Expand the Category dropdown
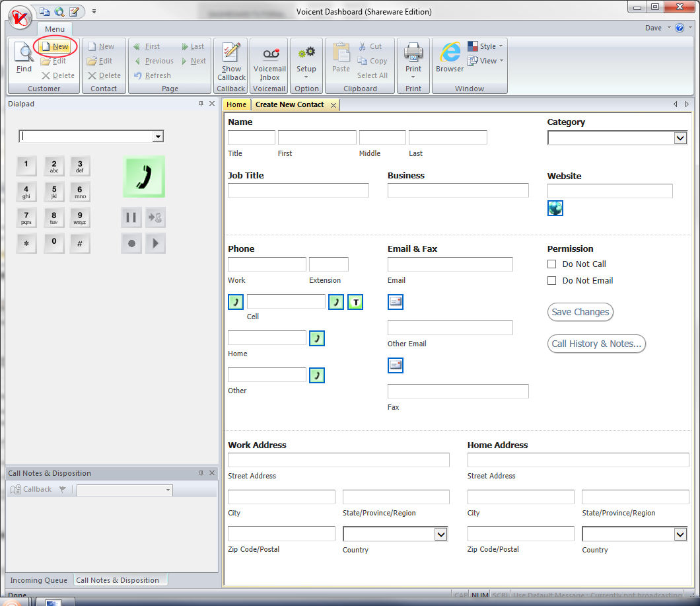 click(x=680, y=138)
